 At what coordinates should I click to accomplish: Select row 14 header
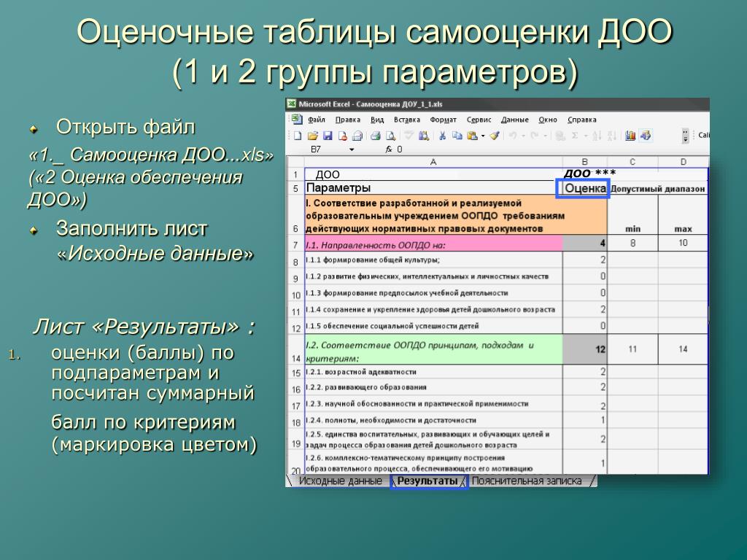295,350
